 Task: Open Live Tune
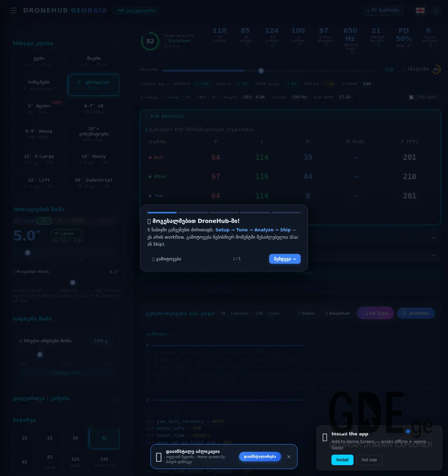(375, 313)
